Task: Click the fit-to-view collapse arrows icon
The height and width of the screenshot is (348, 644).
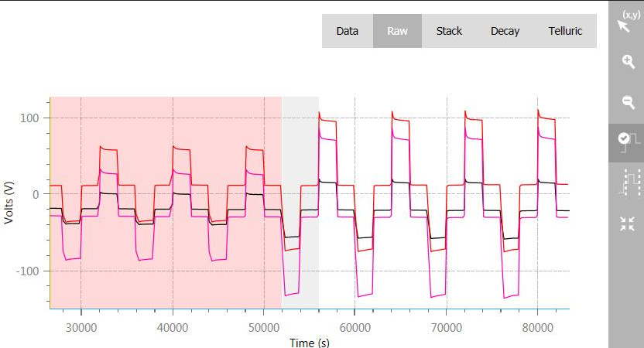Action: tap(625, 223)
